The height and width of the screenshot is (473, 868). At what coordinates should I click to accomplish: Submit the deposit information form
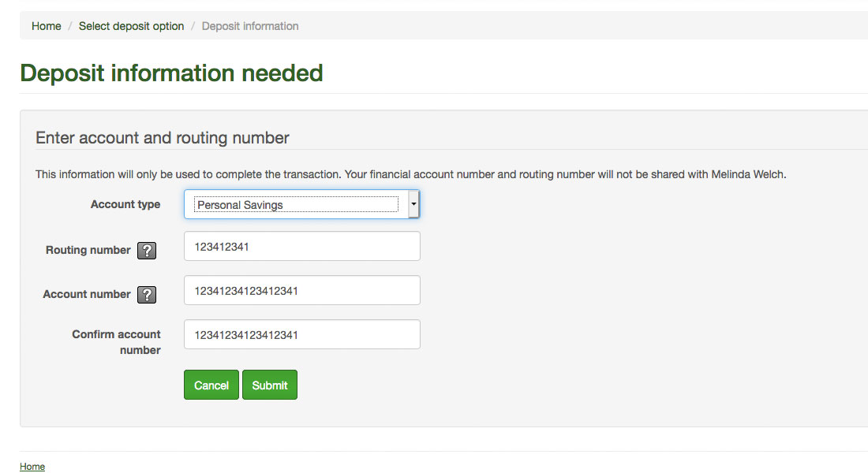click(270, 385)
